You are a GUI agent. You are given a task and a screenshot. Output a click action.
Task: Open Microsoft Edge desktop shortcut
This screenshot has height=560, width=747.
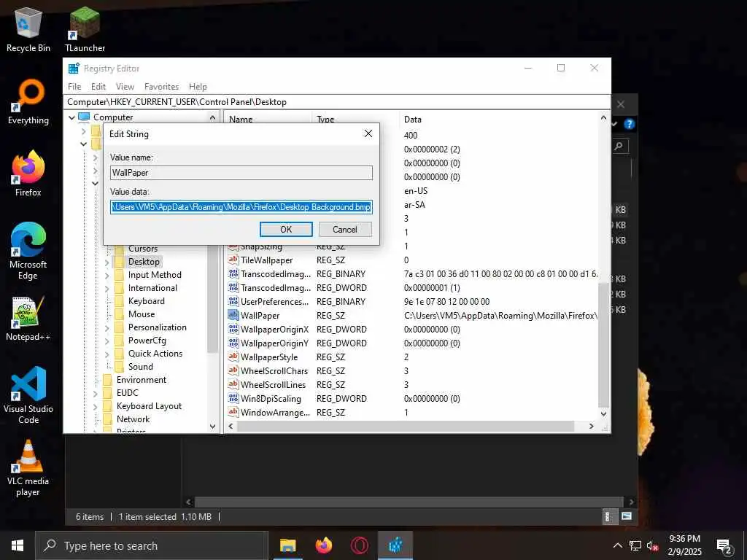28,251
